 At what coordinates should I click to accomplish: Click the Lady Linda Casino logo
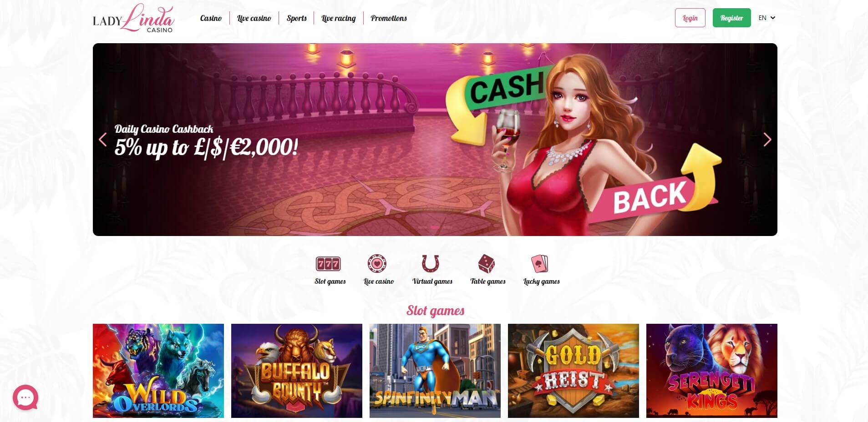133,18
